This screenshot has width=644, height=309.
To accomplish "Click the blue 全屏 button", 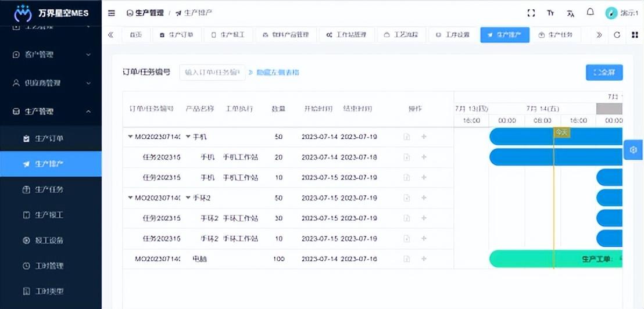I will pyautogui.click(x=604, y=73).
